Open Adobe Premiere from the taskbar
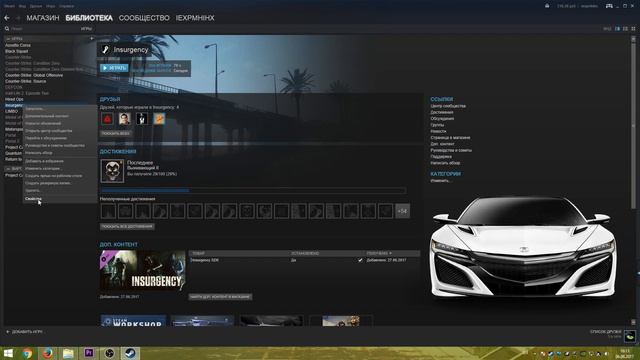The height and width of the screenshot is (360, 640). point(89,353)
